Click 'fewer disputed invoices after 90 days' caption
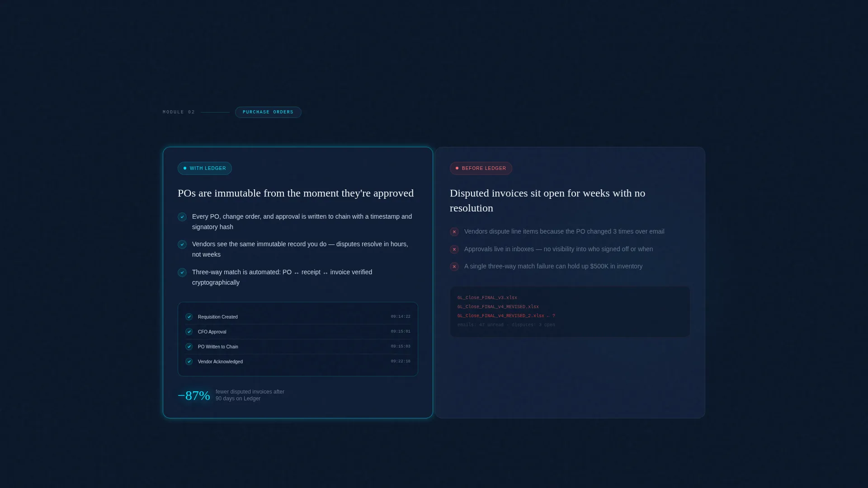The height and width of the screenshot is (488, 868). coord(250,395)
